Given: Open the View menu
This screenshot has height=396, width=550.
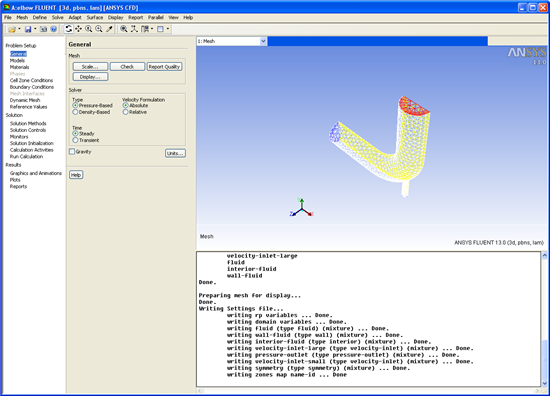Looking at the screenshot, I should [173, 17].
